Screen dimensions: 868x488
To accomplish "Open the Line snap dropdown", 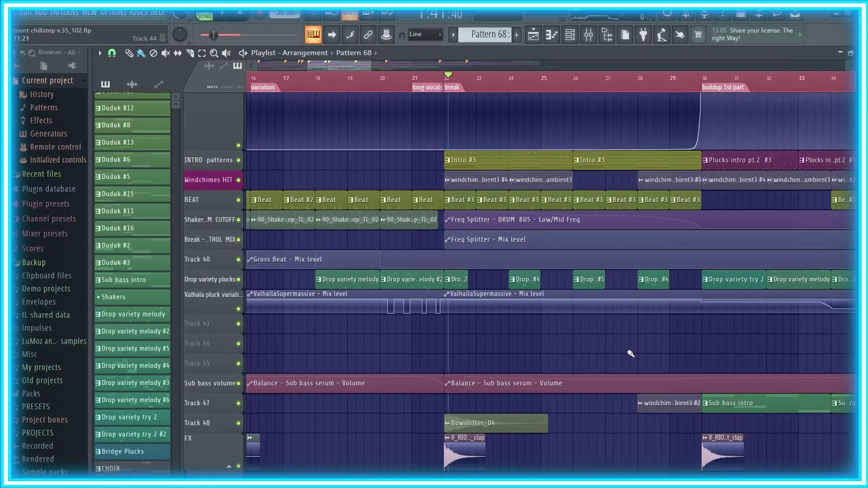I will pos(425,35).
